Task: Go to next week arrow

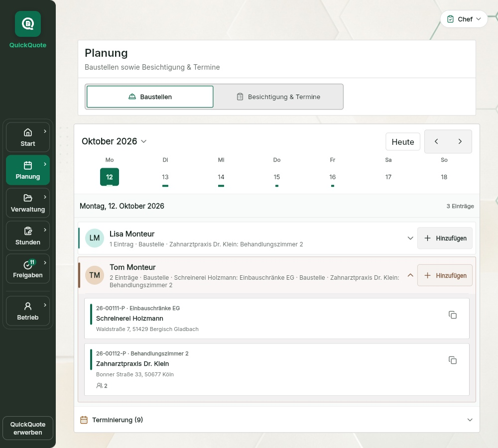Action: tap(460, 141)
